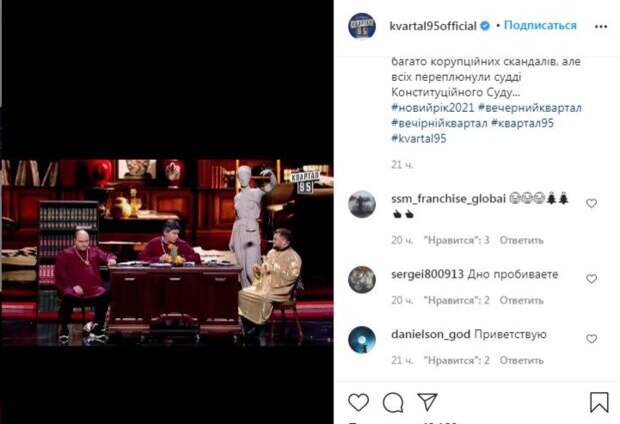The image size is (620, 424).
Task: Share post via paper plane icon
Action: [x=427, y=402]
